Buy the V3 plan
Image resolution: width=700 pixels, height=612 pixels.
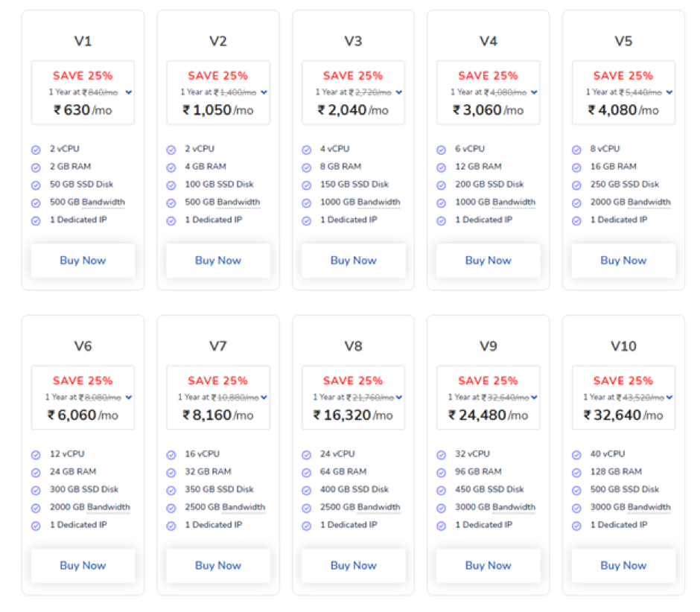[x=353, y=261]
